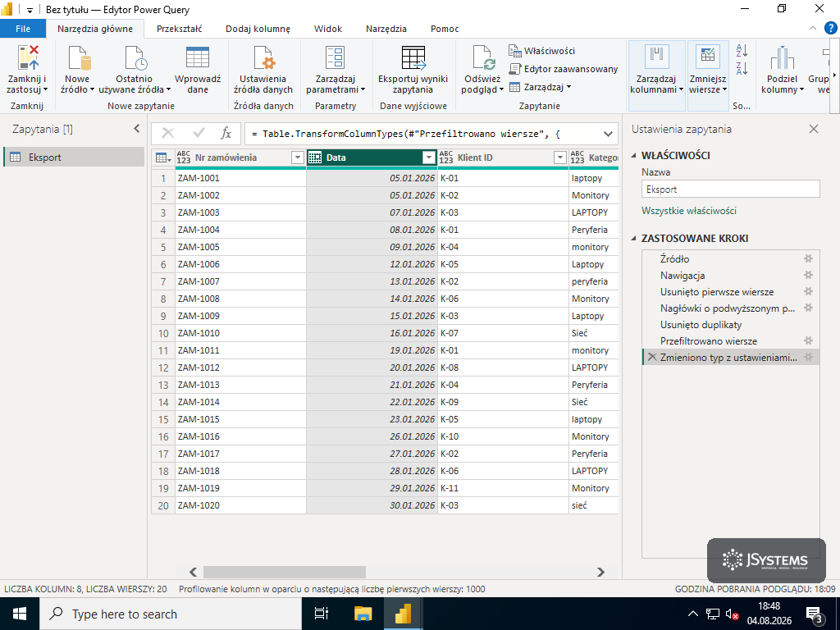840x630 pixels.
Task: Open the Data column filter dropdown
Action: (x=428, y=157)
